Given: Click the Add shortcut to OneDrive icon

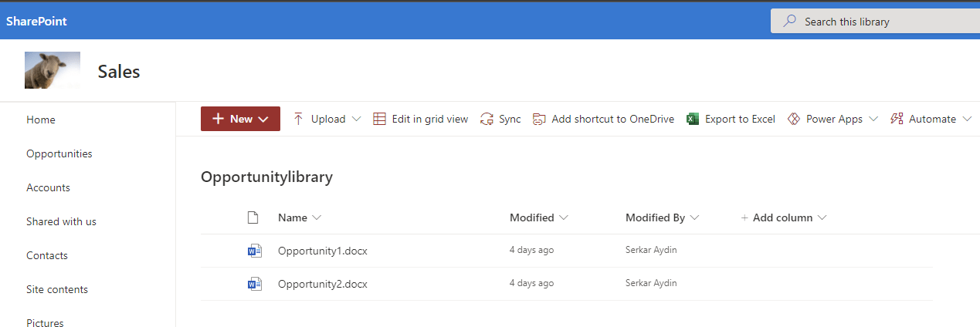Looking at the screenshot, I should 539,119.
